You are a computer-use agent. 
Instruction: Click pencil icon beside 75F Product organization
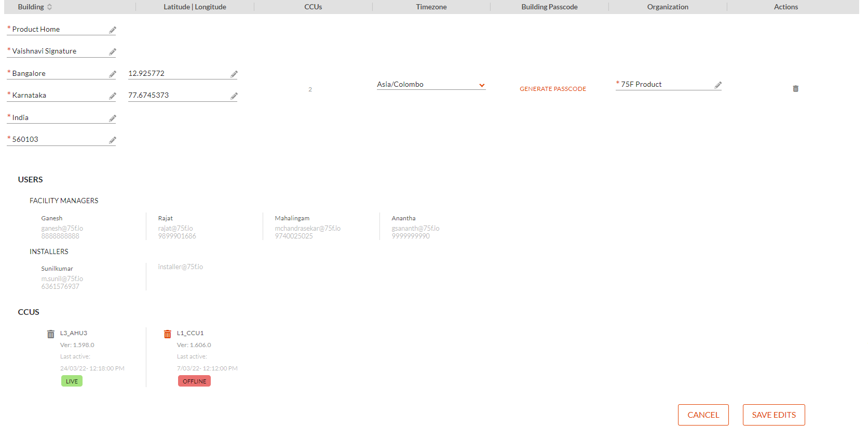pyautogui.click(x=717, y=85)
